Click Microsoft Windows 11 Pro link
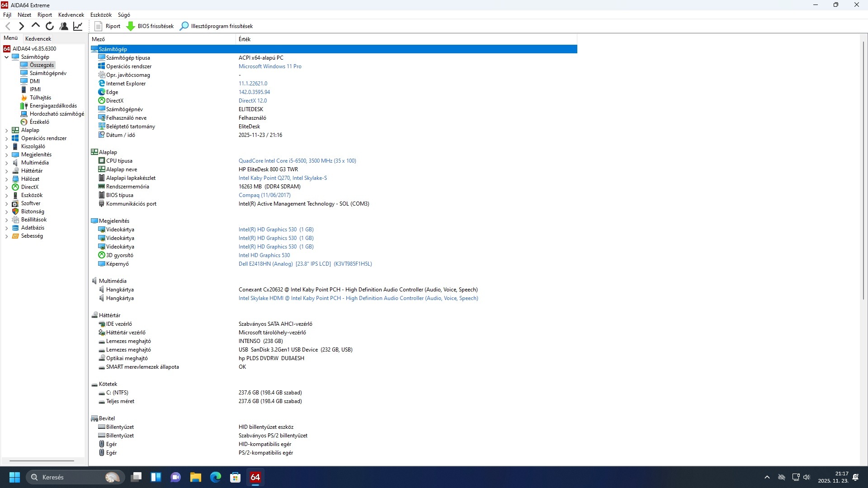The image size is (868, 488). [270, 66]
